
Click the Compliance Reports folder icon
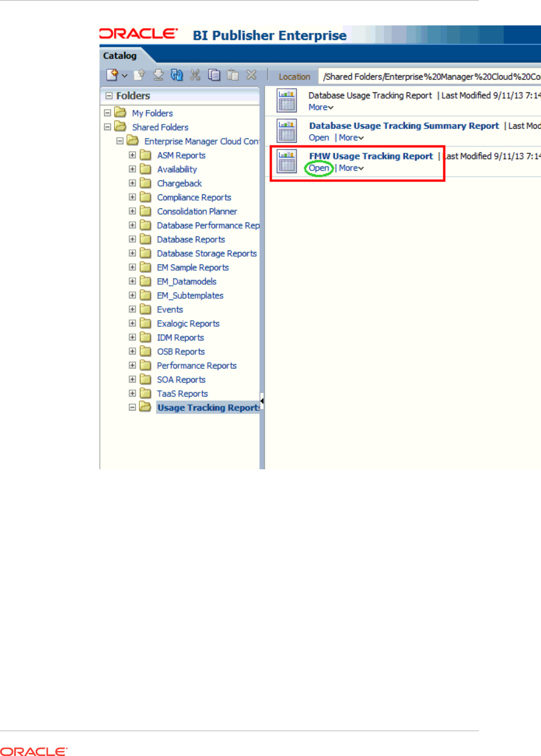146,197
